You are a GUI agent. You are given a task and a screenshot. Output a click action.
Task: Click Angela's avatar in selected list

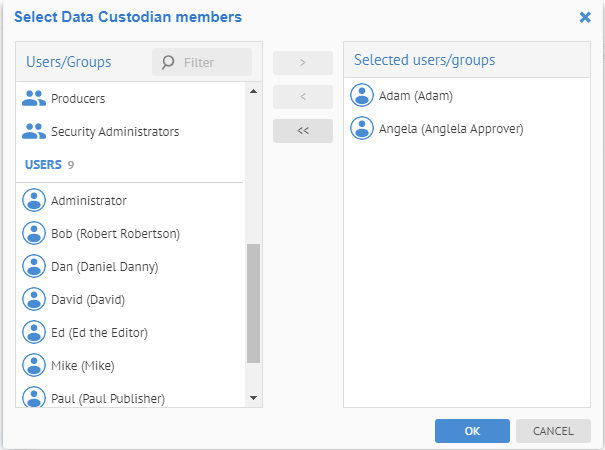pyautogui.click(x=362, y=128)
